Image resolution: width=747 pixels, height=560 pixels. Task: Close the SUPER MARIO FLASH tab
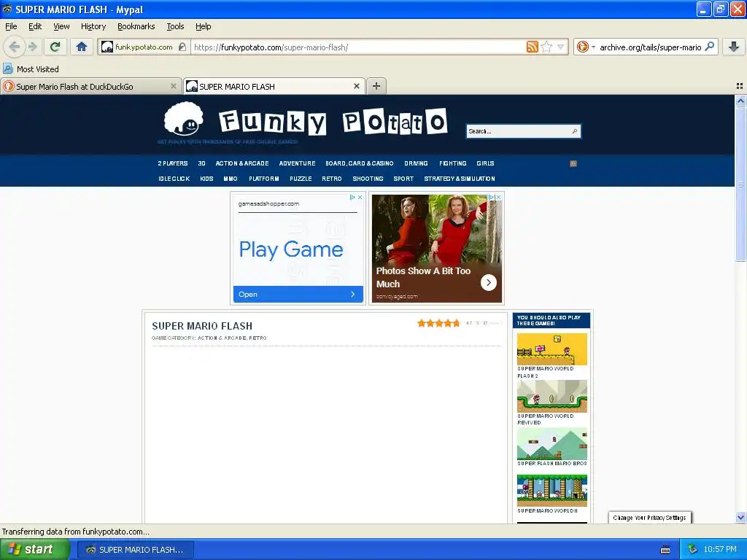(356, 86)
